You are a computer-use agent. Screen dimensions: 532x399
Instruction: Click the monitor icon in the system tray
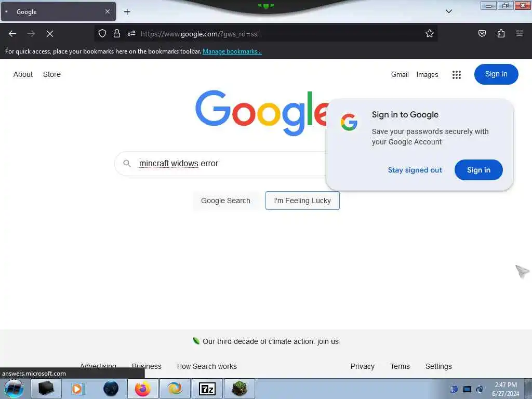pyautogui.click(x=467, y=389)
